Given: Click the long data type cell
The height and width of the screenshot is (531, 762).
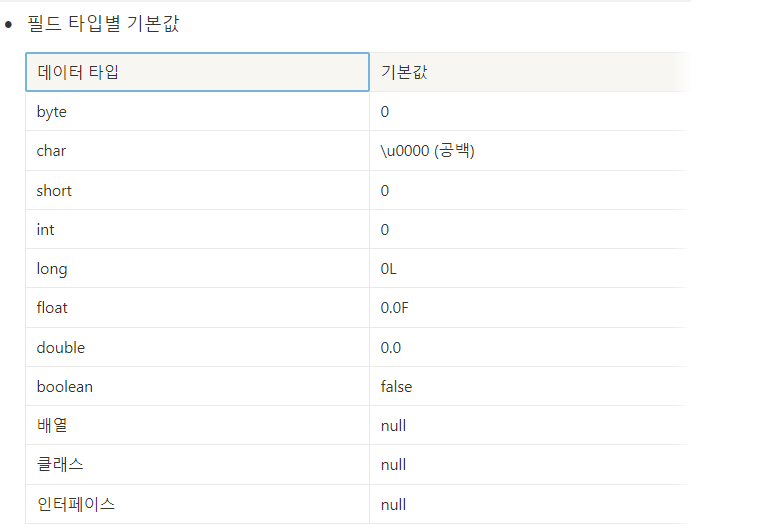Looking at the screenshot, I should [197, 268].
